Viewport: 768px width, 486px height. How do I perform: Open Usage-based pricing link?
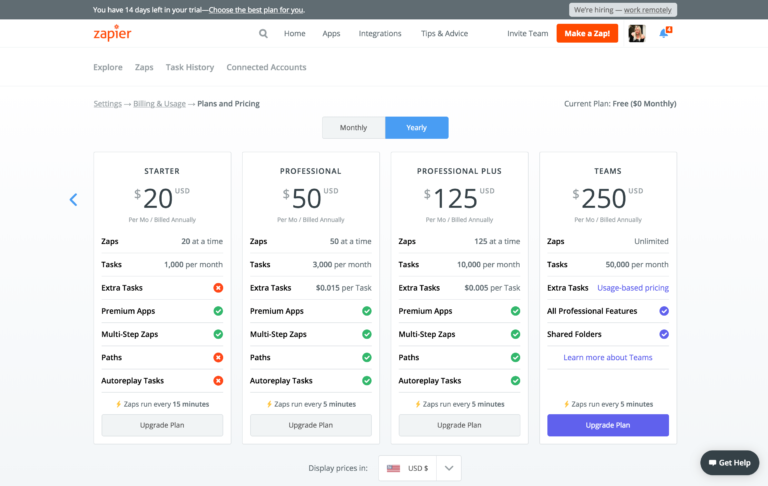point(633,288)
